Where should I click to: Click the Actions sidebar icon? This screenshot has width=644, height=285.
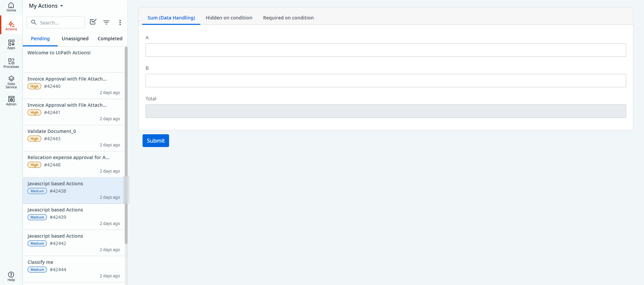(11, 26)
